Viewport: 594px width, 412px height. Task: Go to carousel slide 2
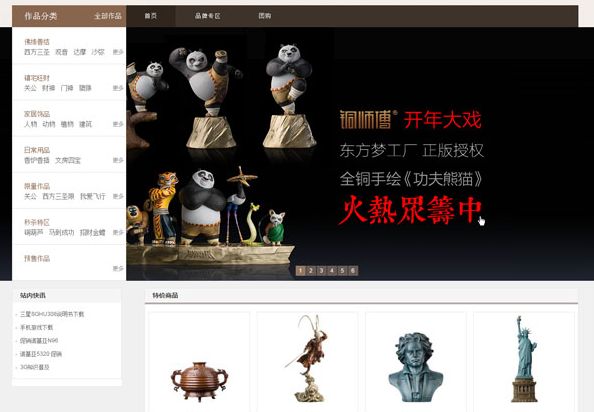(311, 270)
